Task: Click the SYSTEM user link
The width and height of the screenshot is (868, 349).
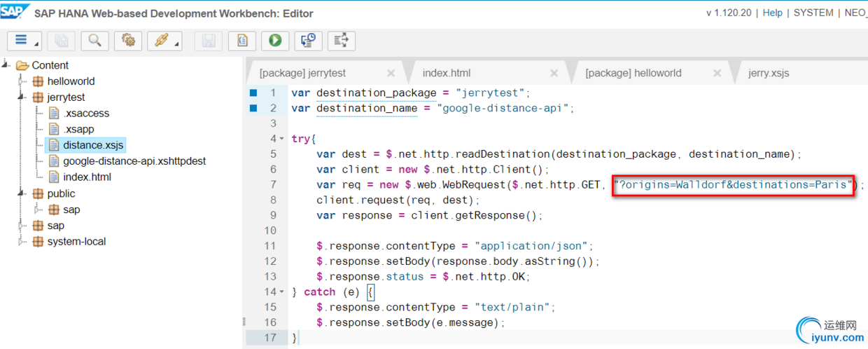Action: (x=813, y=13)
